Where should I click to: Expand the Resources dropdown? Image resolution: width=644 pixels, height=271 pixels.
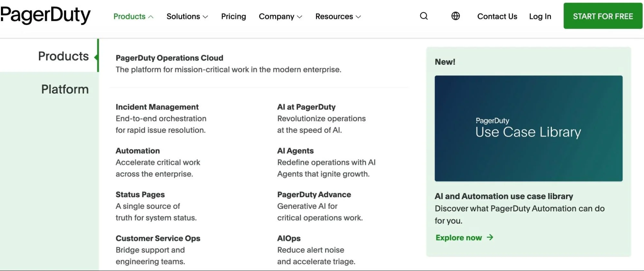[338, 16]
